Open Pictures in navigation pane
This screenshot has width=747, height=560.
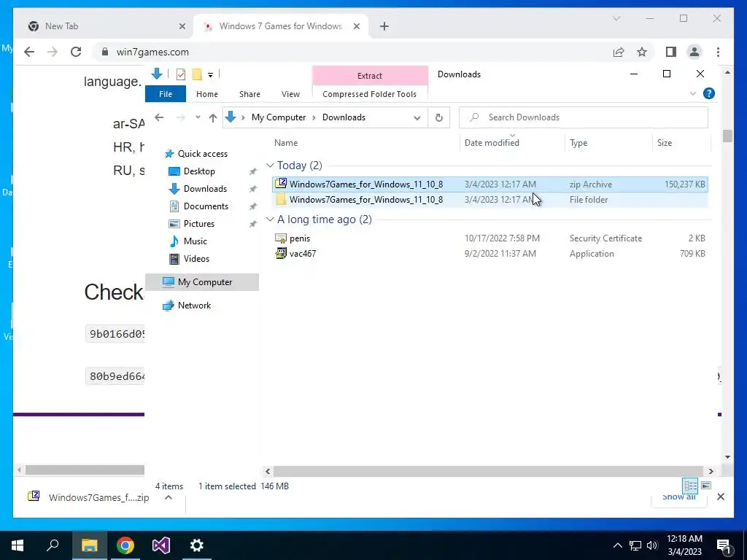[x=198, y=224]
